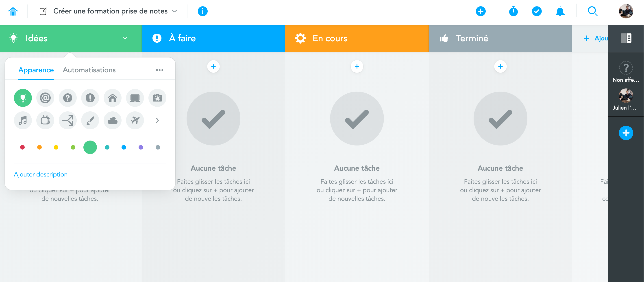Viewport: 644px width, 282px height.
Task: Select the camera icon for the Idées column
Action: [x=157, y=98]
